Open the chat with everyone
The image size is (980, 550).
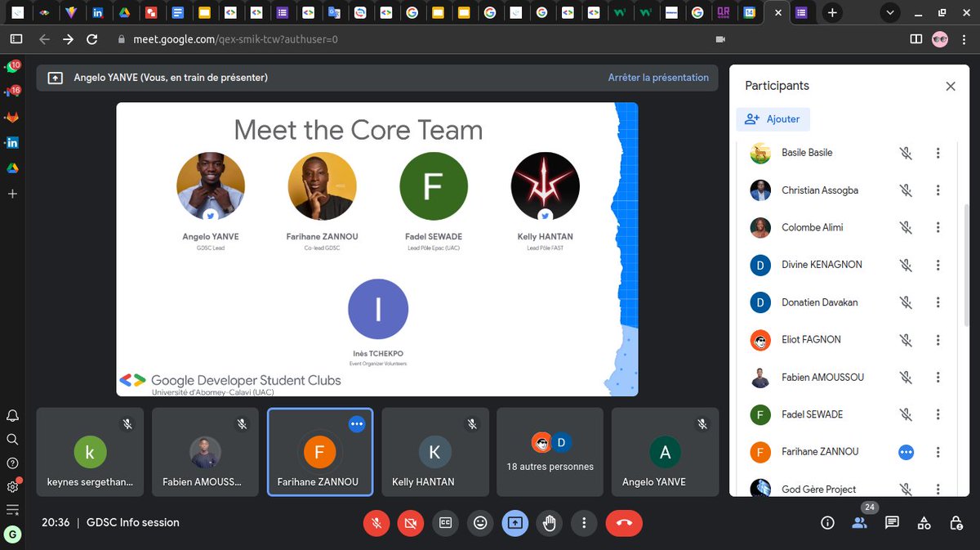(x=892, y=522)
